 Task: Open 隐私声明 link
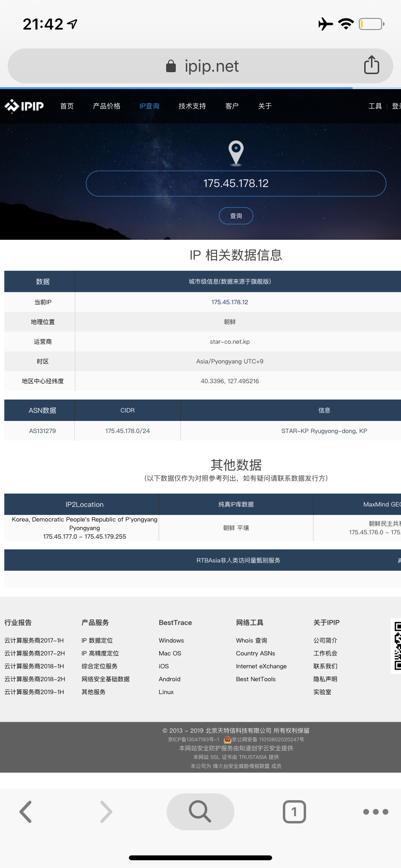click(x=325, y=679)
